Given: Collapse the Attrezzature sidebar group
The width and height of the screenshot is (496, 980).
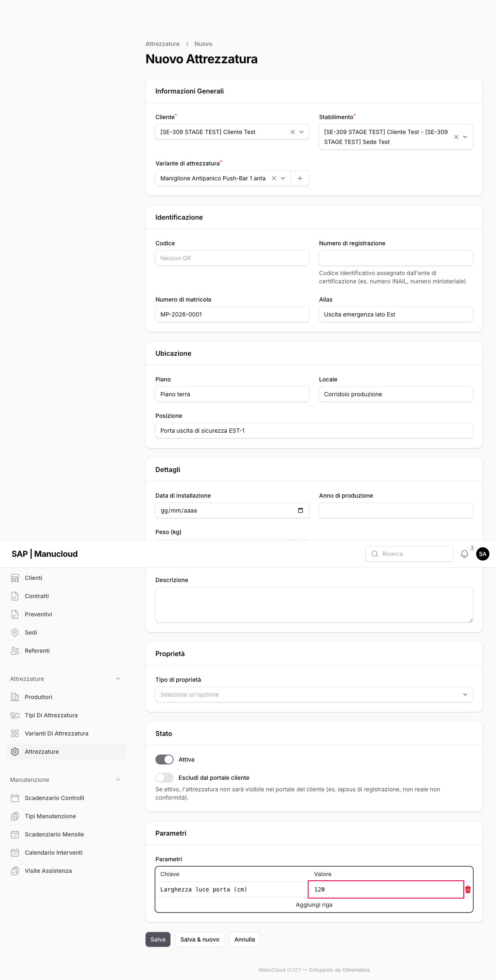Looking at the screenshot, I should click(118, 679).
